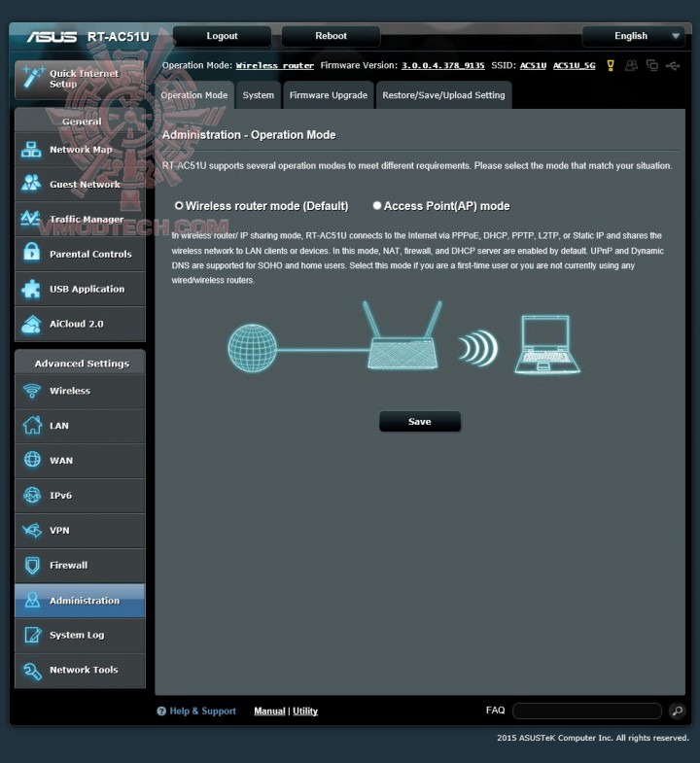Screen dimensions: 700x763
Task: Click the Parental Controls padlock icon
Action: [x=32, y=252]
